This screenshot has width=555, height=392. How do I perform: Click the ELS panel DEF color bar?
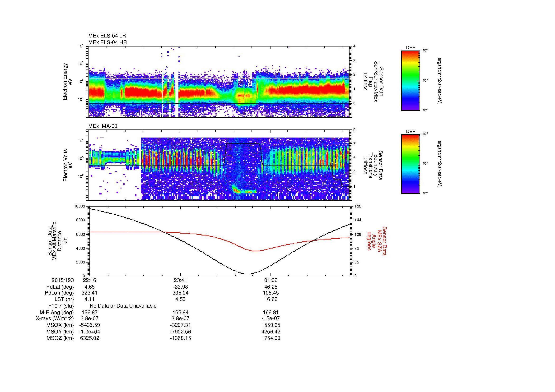pyautogui.click(x=410, y=81)
